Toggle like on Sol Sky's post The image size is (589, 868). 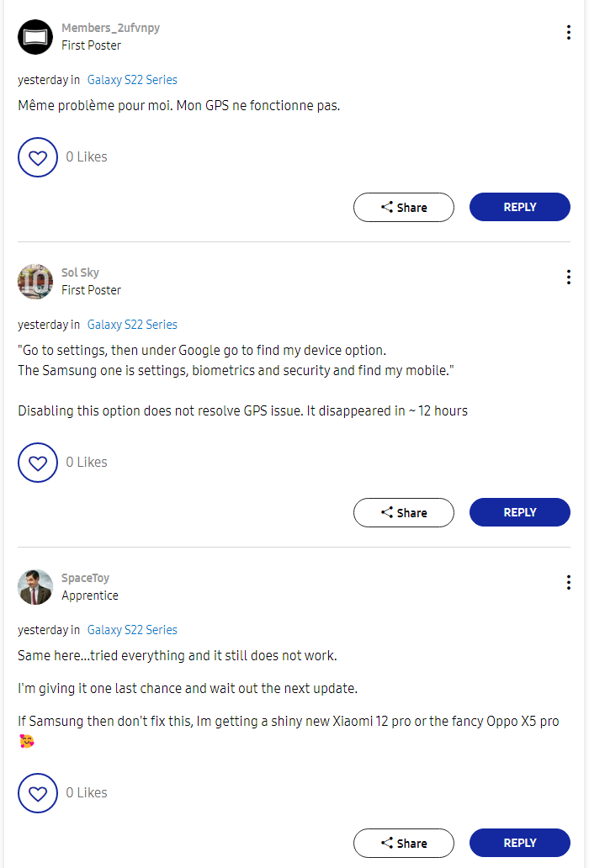pos(37,463)
